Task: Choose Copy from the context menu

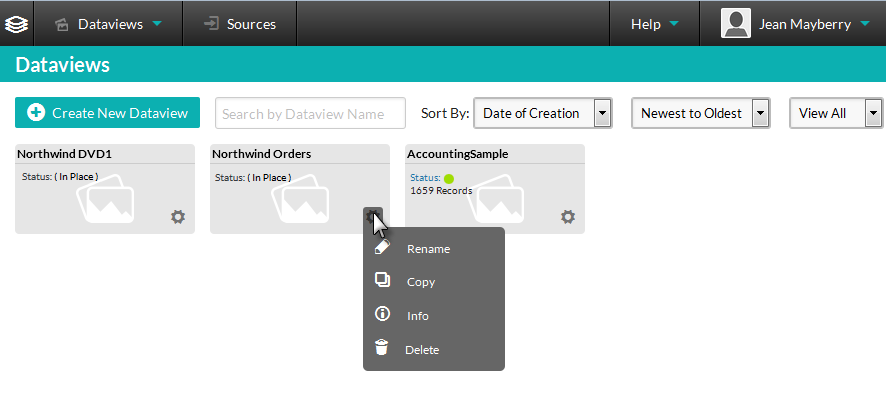Action: point(421,282)
